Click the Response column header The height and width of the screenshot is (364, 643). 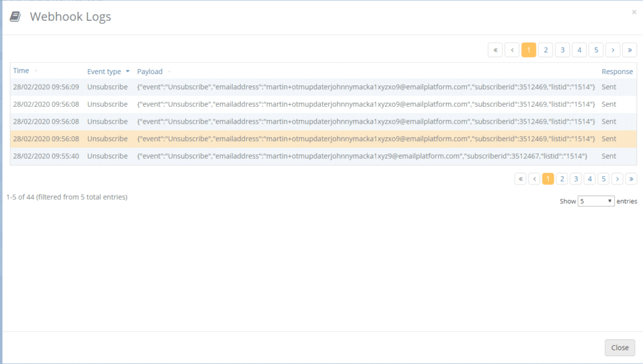click(x=617, y=72)
